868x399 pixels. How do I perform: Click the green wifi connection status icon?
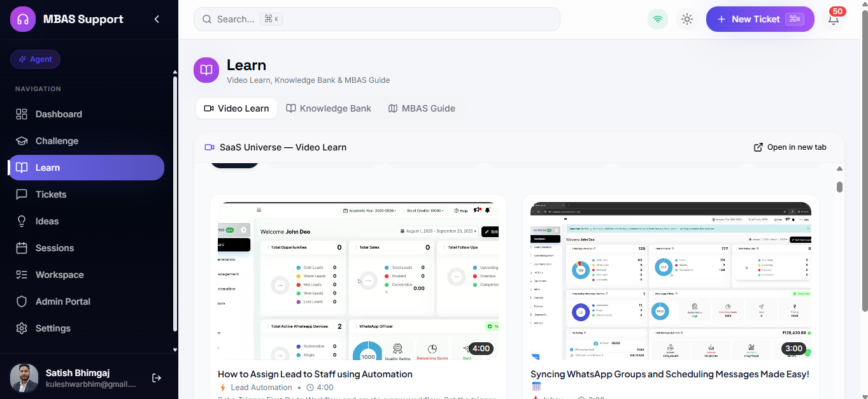(x=658, y=19)
